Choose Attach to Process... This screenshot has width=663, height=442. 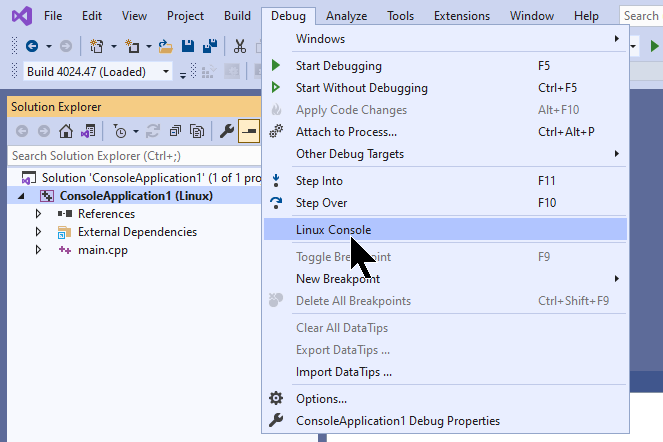click(x=445, y=132)
